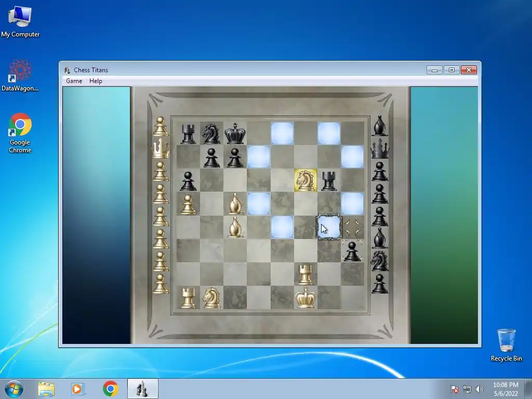Select the black king piece
This screenshot has width=532, height=399.
coord(235,134)
